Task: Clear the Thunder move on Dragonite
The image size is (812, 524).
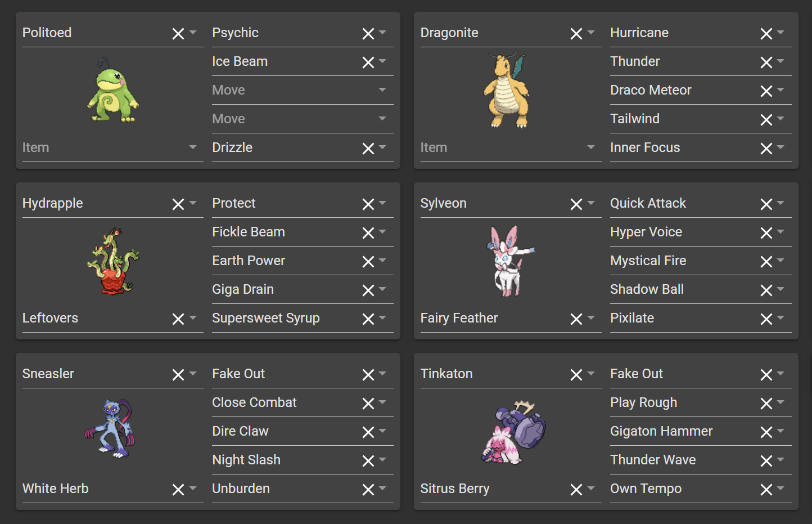Action: point(766,62)
